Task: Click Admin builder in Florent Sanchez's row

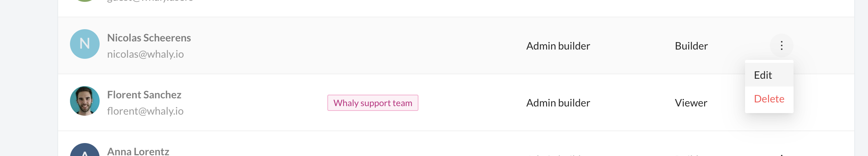Action: (x=558, y=103)
